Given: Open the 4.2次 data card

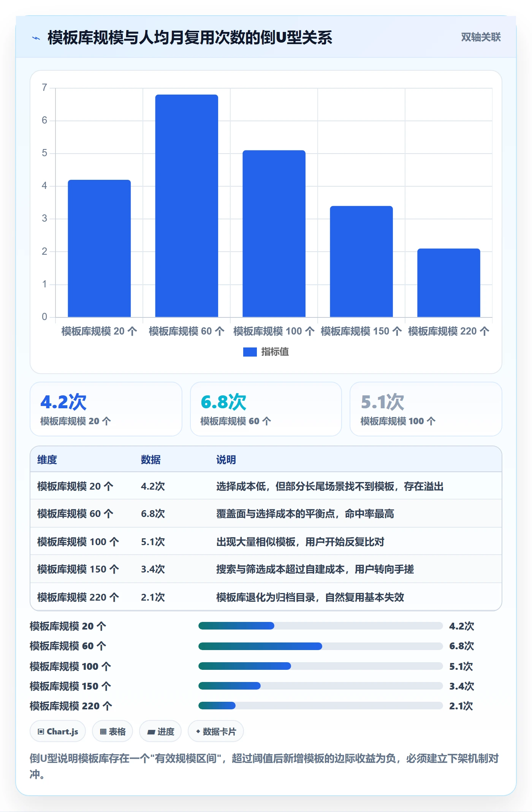Looking at the screenshot, I should coord(106,409).
